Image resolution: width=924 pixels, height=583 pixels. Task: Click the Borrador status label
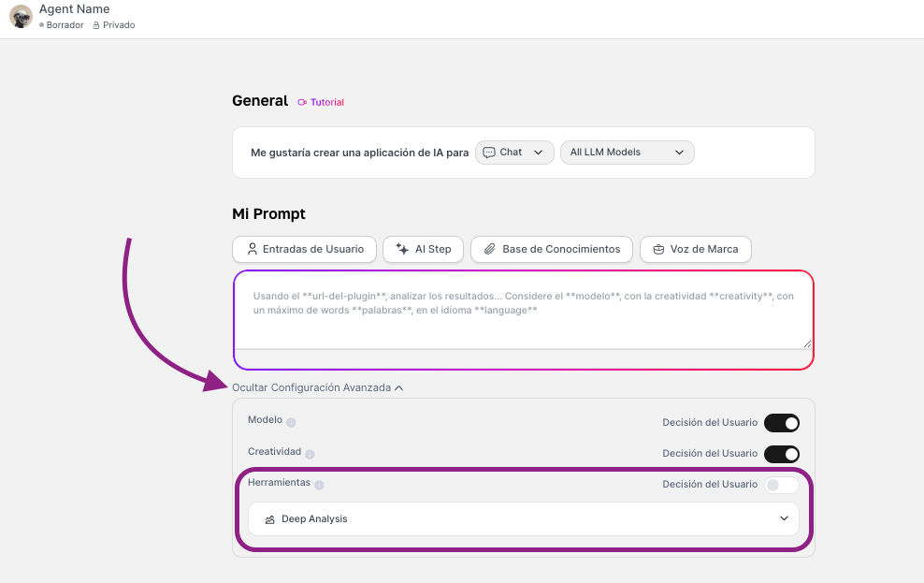pos(62,24)
